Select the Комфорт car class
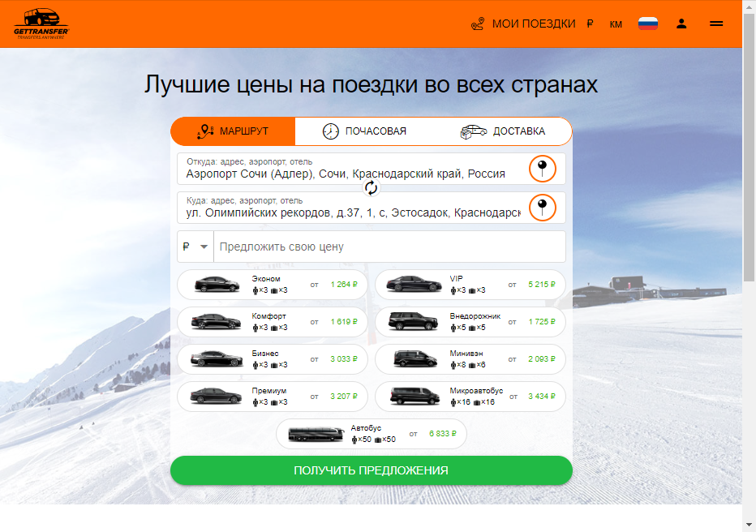This screenshot has width=756, height=532. tap(273, 321)
